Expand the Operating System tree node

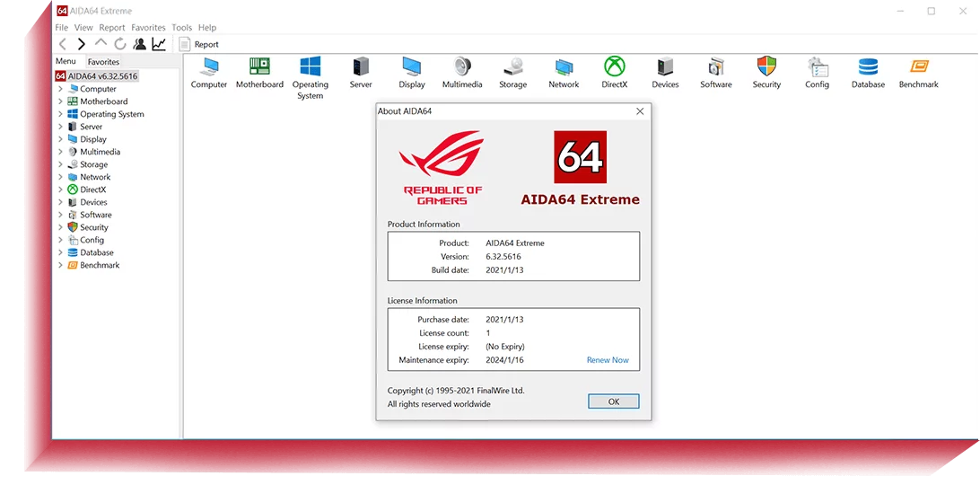point(61,114)
